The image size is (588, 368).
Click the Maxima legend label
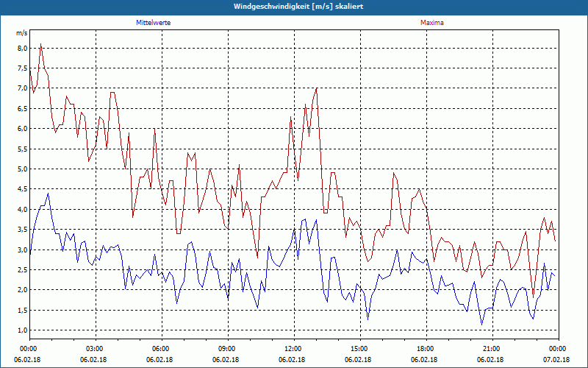click(432, 23)
